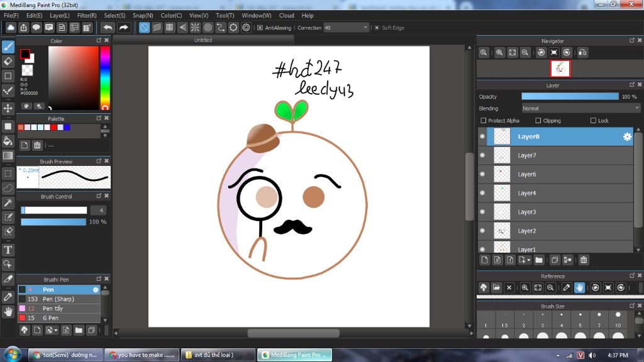Image resolution: width=644 pixels, height=362 pixels.
Task: Click the Undo arrow in the toolbar
Action: pyautogui.click(x=108, y=28)
